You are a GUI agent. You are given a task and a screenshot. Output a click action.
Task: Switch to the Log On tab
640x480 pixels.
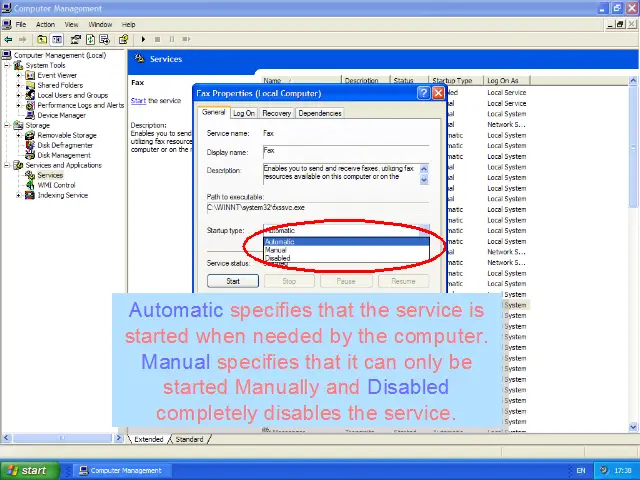[x=244, y=113]
